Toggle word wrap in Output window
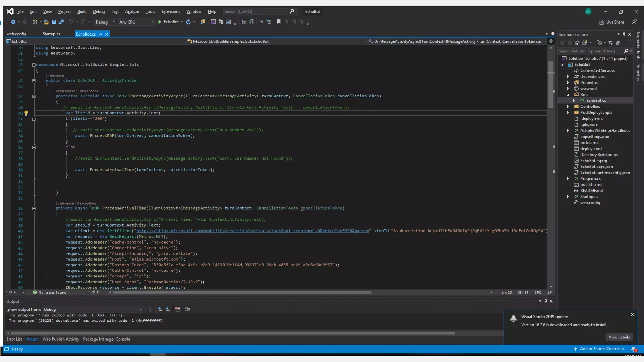 188,309
